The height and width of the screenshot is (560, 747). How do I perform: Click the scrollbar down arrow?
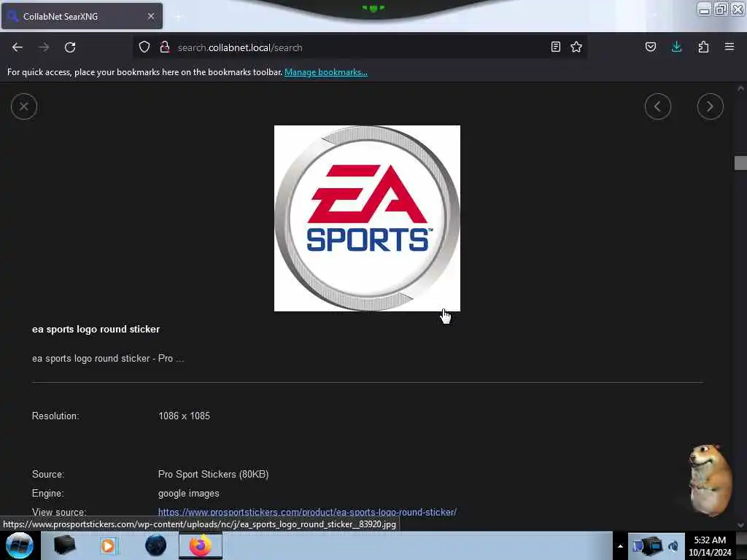[x=740, y=525]
